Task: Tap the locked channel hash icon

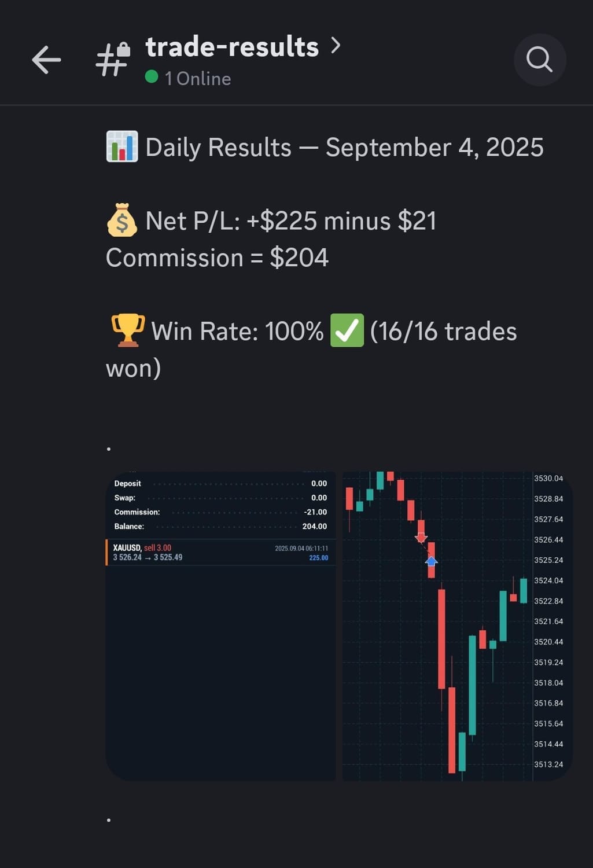Action: click(113, 60)
